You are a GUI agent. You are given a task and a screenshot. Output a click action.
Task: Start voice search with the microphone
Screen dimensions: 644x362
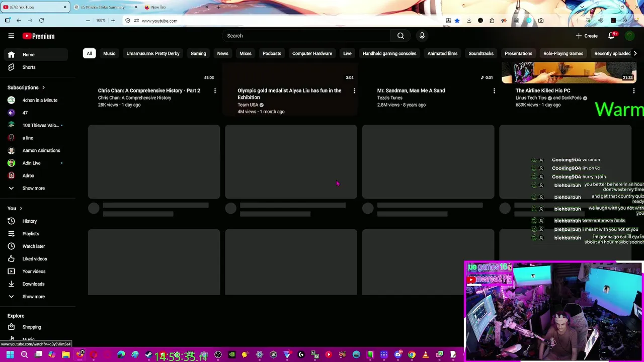422,36
